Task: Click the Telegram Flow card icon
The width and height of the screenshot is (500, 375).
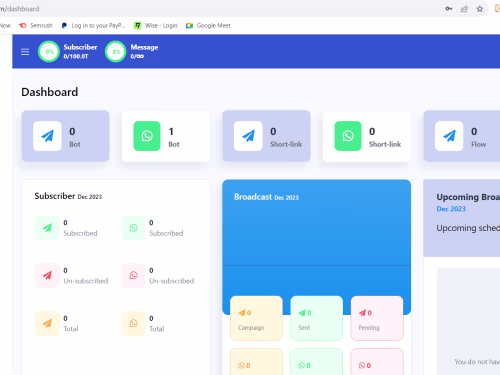Action: coord(449,136)
